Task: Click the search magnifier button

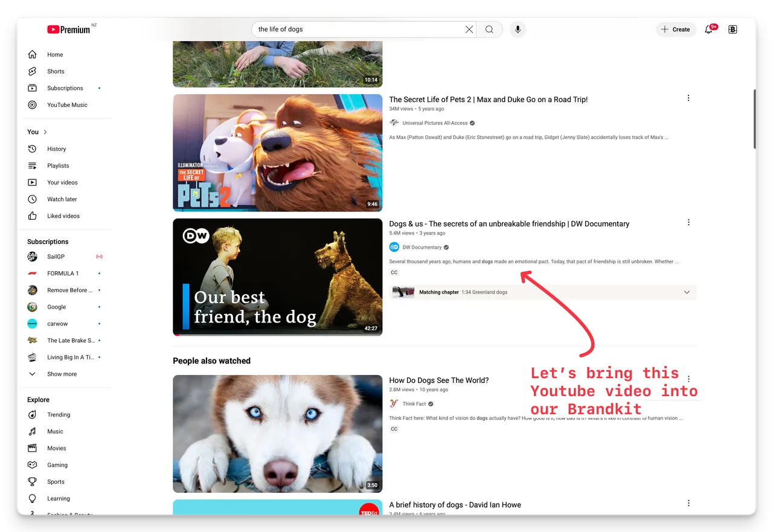Action: pyautogui.click(x=489, y=30)
